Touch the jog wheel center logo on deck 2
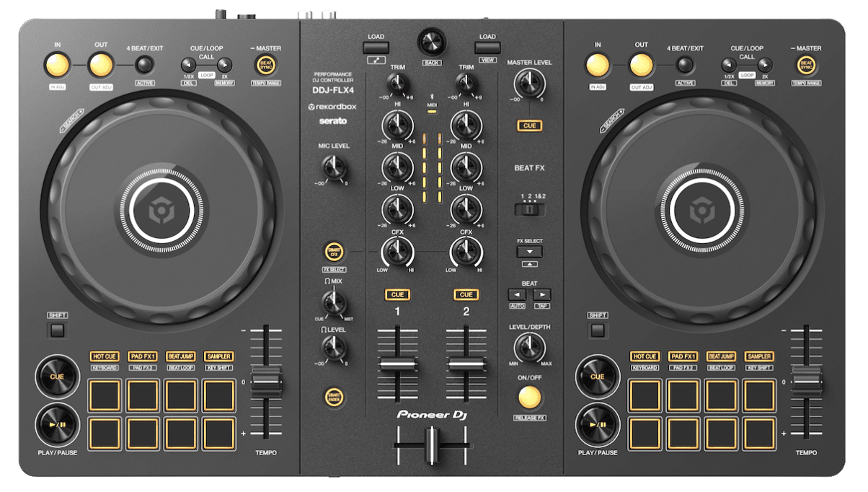 pyautogui.click(x=701, y=211)
